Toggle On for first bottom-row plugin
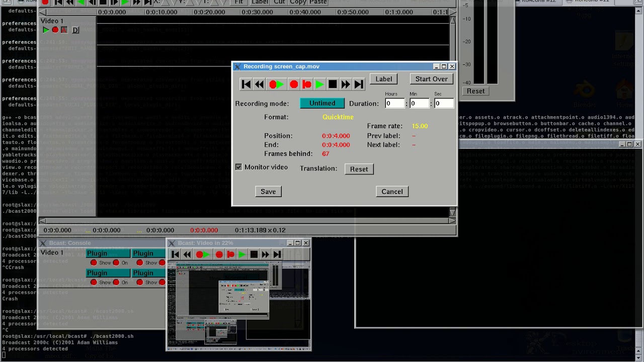This screenshot has width=644, height=362. point(116,283)
